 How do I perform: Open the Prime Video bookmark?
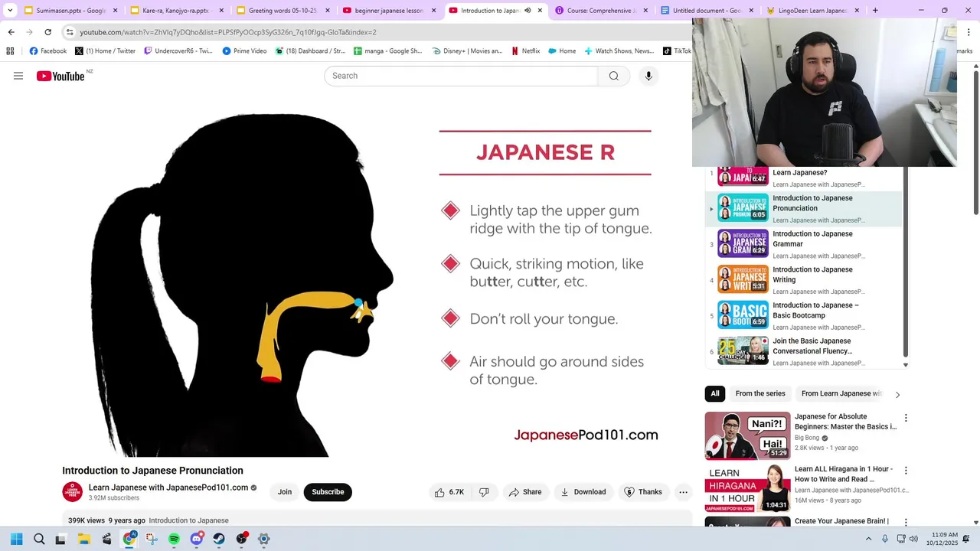coord(244,51)
